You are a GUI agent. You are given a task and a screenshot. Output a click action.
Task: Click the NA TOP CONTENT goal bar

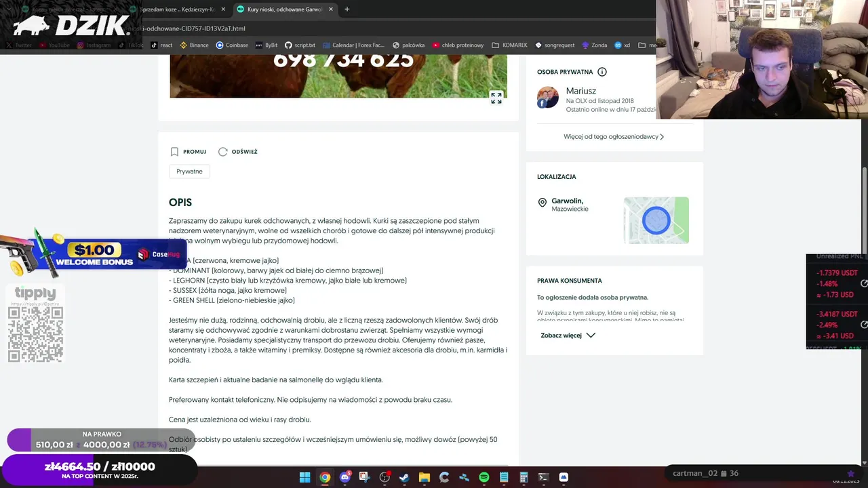[100, 470]
